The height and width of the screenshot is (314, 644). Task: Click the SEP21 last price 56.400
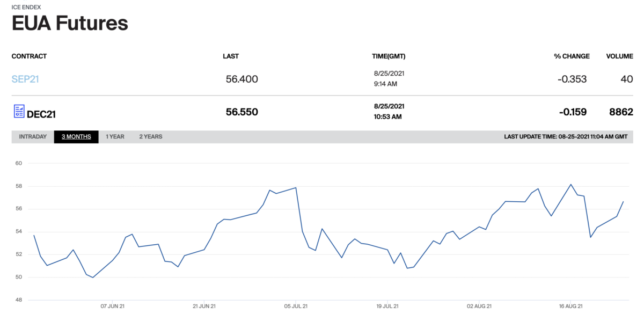(241, 79)
